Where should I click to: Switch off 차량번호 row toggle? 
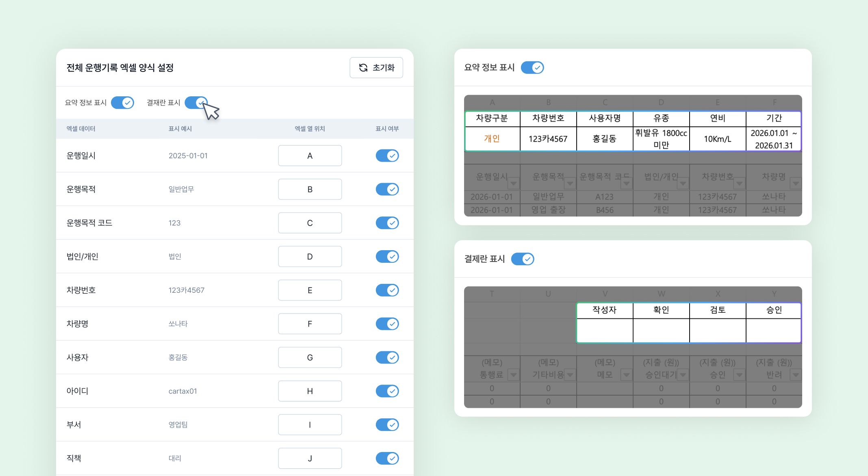pyautogui.click(x=387, y=290)
